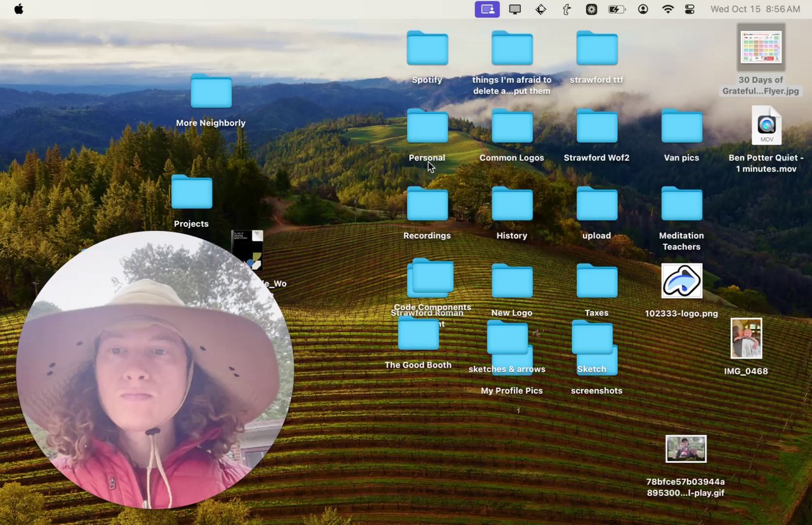Select the Common Logos folder
812x525 pixels.
(512, 126)
